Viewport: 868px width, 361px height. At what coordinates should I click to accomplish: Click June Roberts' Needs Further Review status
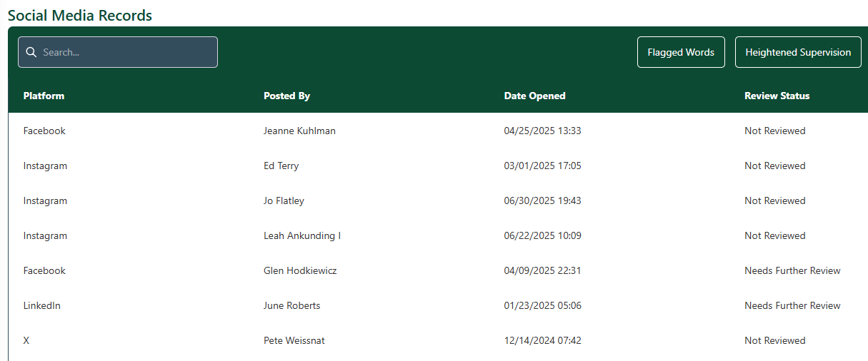[792, 305]
